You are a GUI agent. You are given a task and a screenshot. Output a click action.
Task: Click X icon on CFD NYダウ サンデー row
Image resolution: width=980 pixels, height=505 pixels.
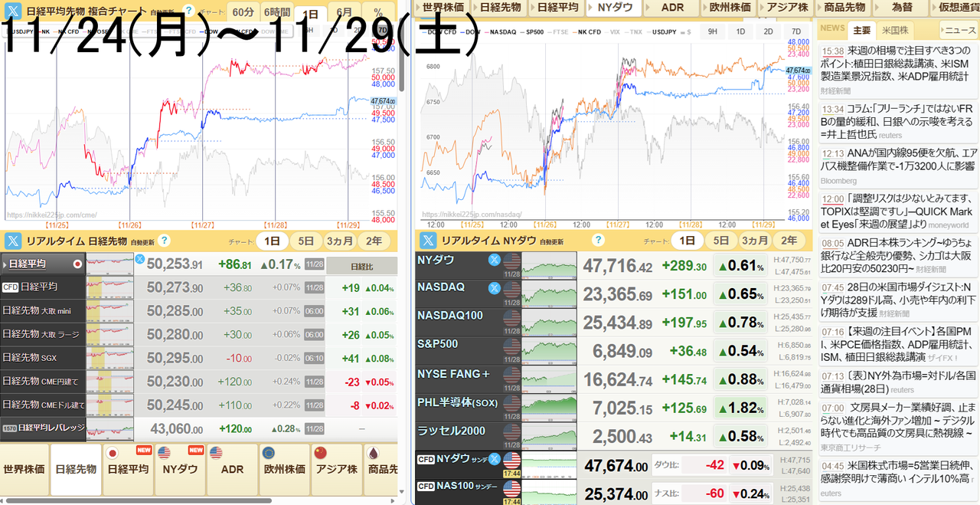[495, 460]
